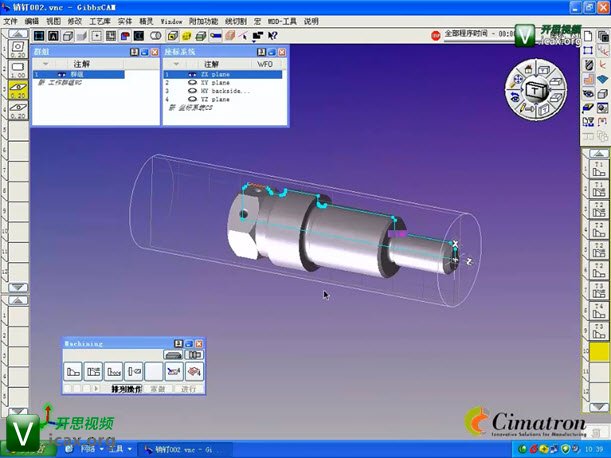
Task: Click the play arrow in Machining panel
Action: (x=96, y=389)
